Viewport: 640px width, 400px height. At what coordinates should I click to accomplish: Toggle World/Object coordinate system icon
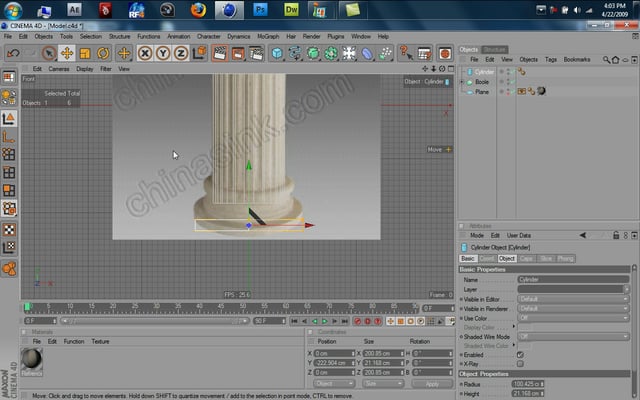(199, 53)
